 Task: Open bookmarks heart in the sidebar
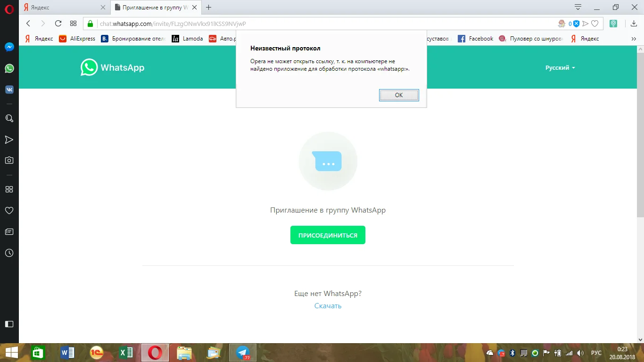[9, 210]
